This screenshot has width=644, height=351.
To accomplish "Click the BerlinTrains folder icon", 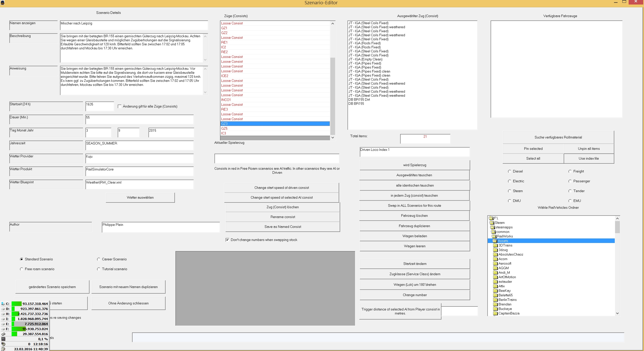I will click(x=495, y=300).
